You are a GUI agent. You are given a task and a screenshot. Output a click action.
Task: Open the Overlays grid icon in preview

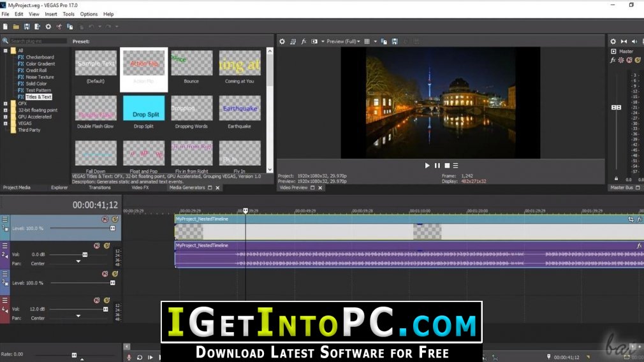(367, 41)
